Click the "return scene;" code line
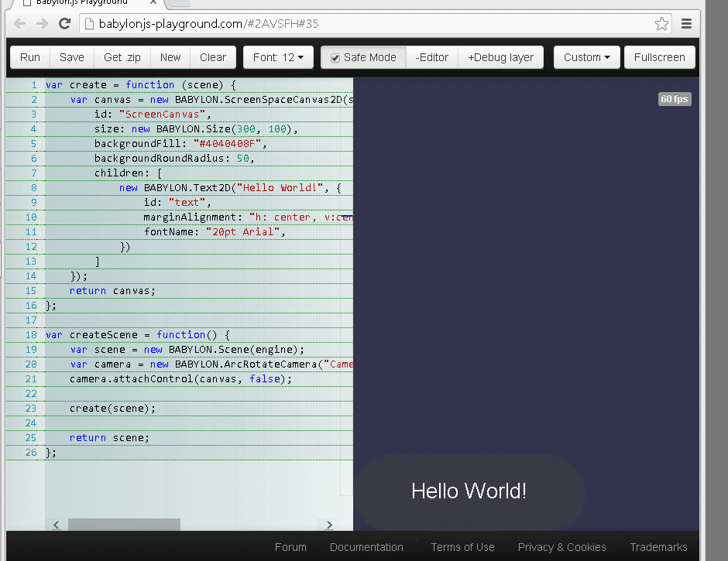Screen dimensions: 728x561 tap(109, 438)
